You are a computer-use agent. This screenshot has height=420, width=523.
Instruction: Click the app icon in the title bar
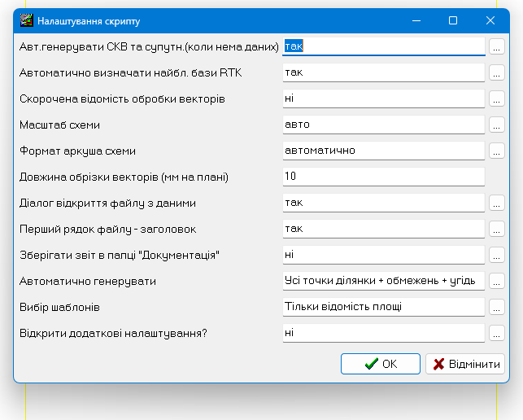27,20
